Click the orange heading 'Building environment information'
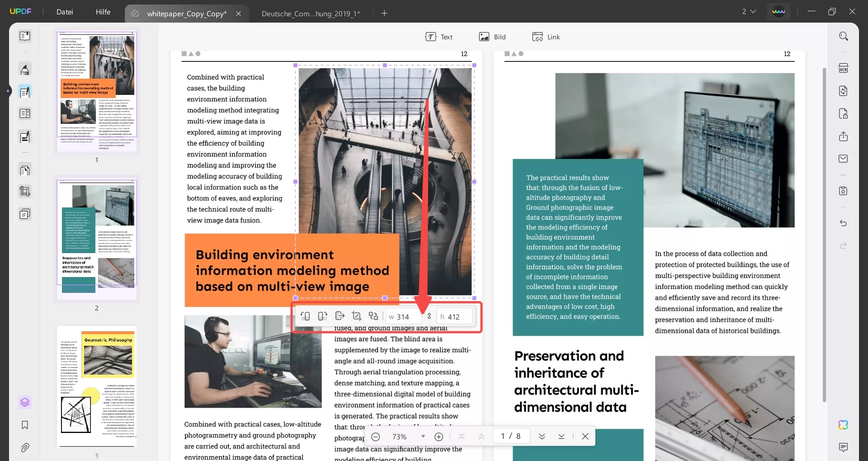Viewport: 868px width, 461px height. click(292, 270)
